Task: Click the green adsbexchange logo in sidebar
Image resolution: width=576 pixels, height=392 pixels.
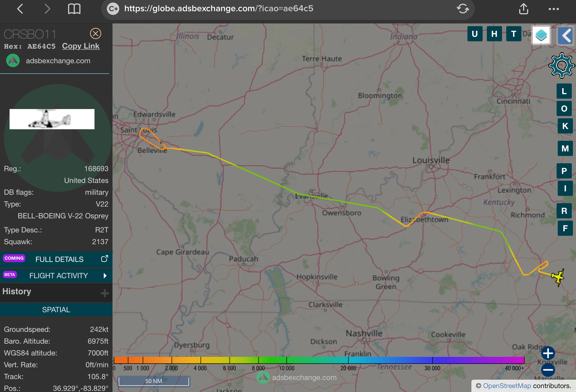Action: pos(13,61)
